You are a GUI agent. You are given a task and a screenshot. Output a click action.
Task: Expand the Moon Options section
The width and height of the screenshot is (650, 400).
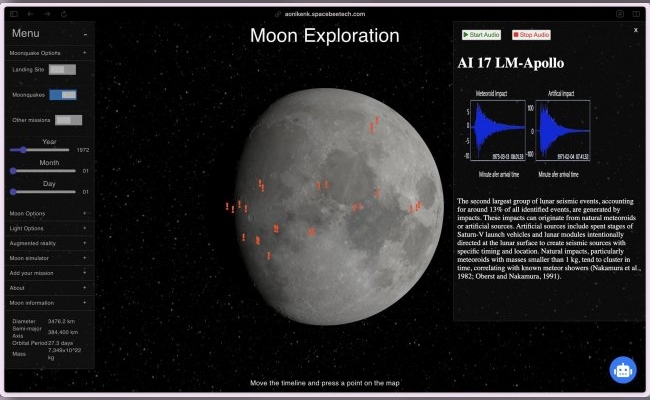(x=48, y=213)
